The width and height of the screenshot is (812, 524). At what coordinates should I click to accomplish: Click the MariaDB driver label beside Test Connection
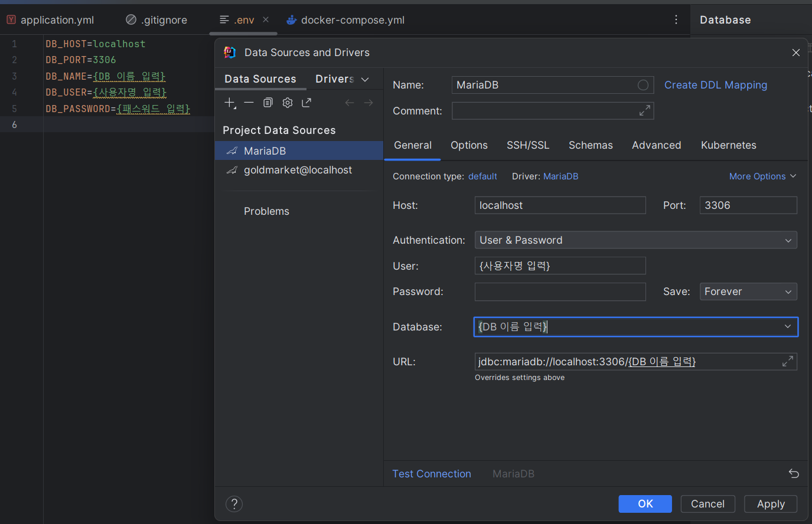513,474
